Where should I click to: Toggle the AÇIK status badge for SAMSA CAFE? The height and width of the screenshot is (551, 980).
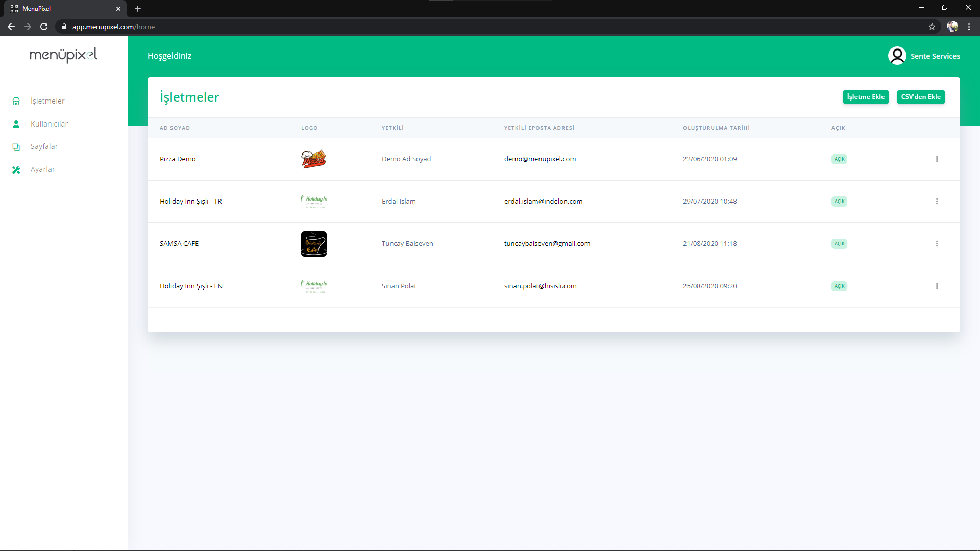coord(839,244)
